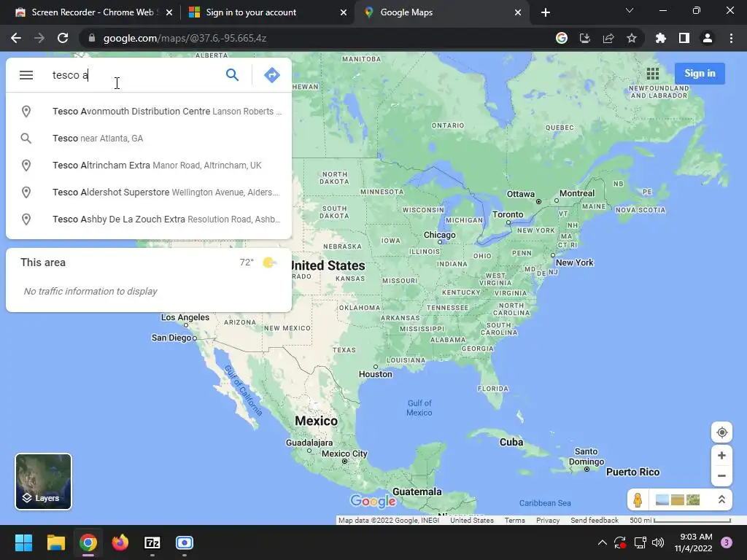The image size is (747, 560).
Task: Choose Tesco Aldershot Superstore suggestion
Action: point(149,192)
